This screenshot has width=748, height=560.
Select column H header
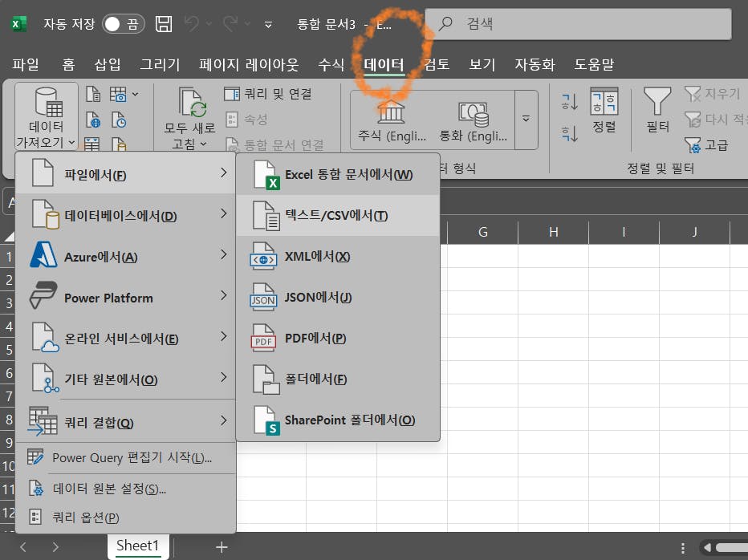[553, 232]
